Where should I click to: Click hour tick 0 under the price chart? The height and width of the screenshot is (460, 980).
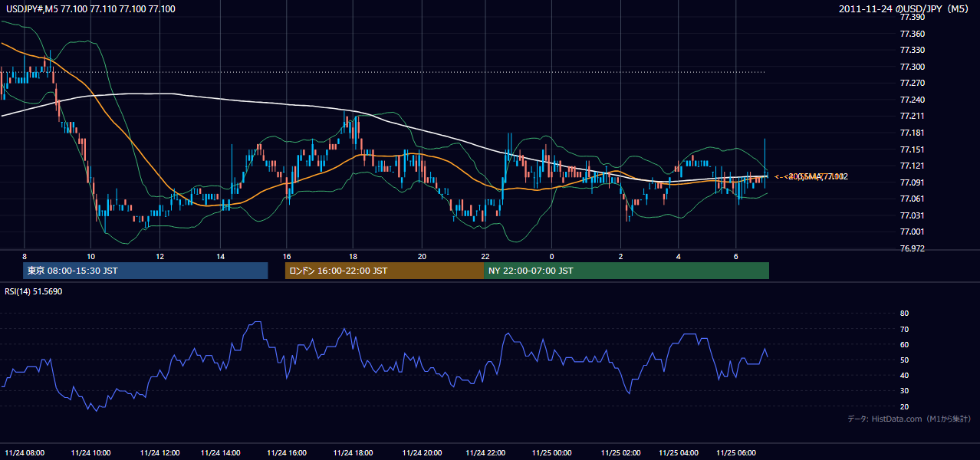pyautogui.click(x=552, y=256)
